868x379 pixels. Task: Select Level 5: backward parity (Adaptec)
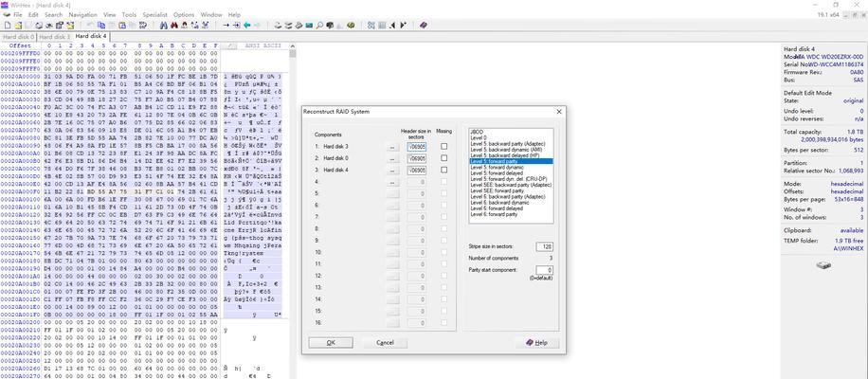coord(511,143)
